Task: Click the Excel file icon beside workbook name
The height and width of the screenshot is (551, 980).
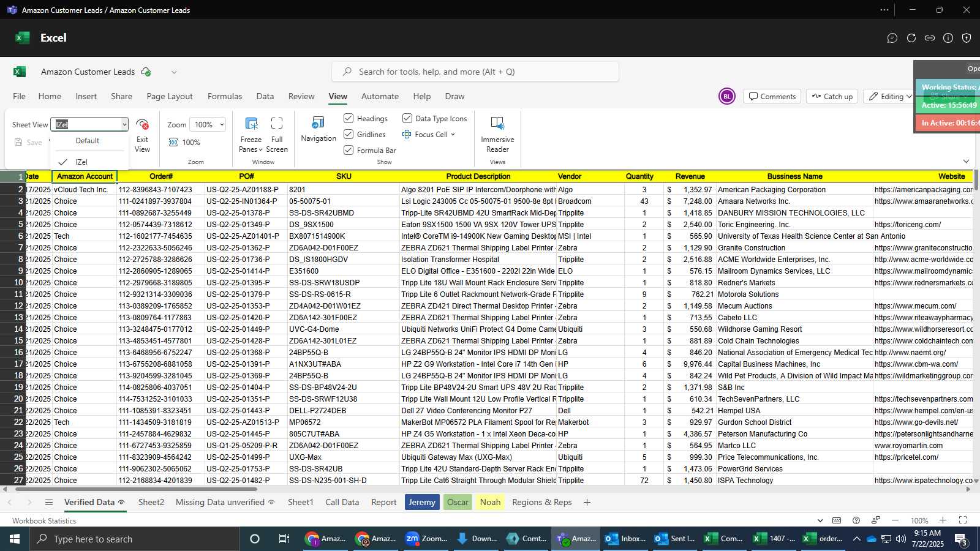Action: pos(20,72)
